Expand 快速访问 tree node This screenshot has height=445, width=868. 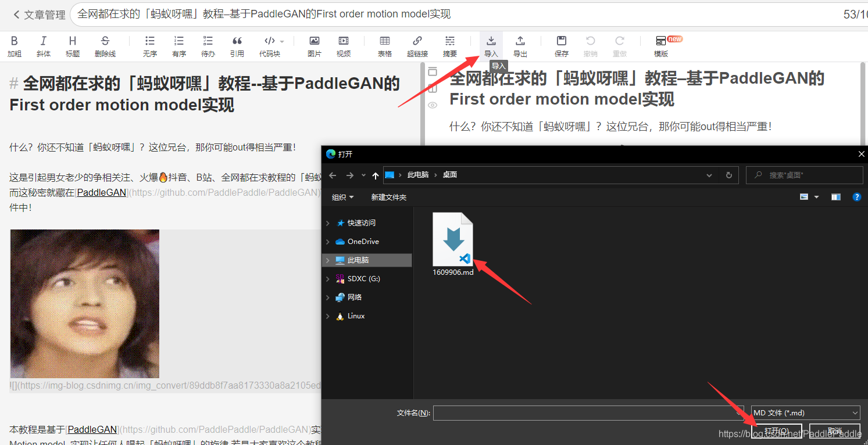[x=328, y=223]
